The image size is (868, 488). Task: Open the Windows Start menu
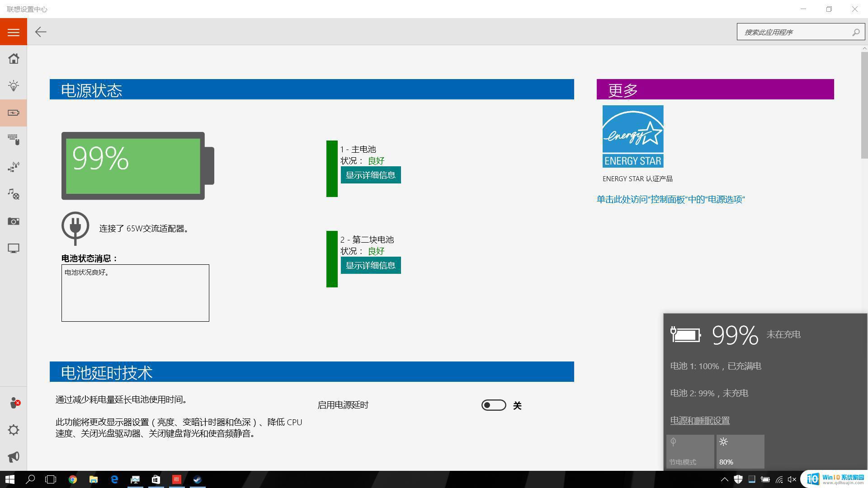[x=10, y=479]
